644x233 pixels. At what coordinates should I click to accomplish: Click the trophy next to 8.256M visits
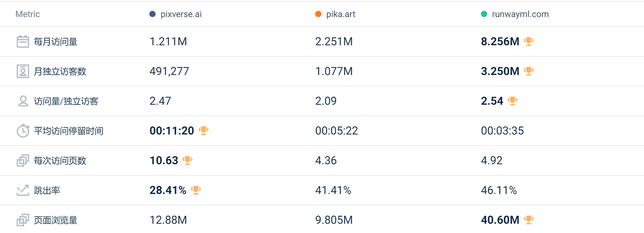(528, 42)
